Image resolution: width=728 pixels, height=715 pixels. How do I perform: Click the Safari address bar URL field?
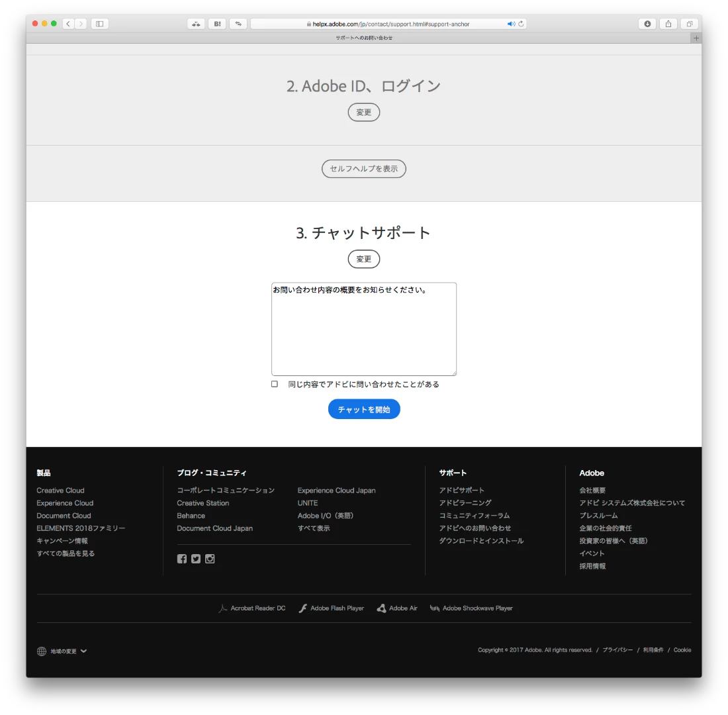(388, 24)
